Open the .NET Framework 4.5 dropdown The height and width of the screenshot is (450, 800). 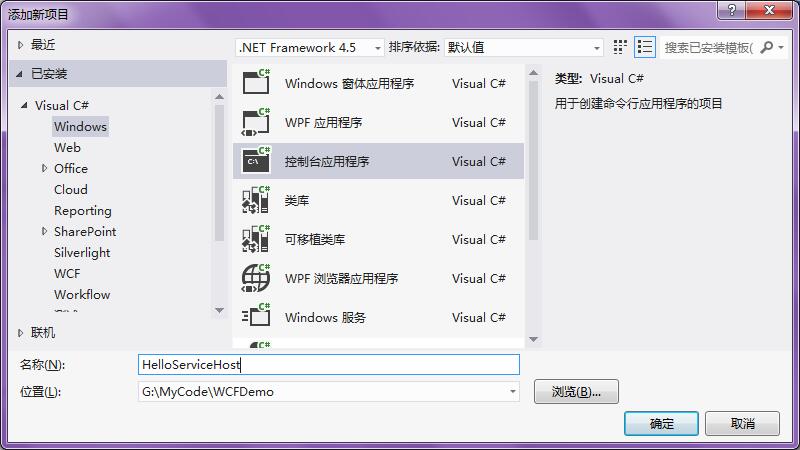point(310,47)
